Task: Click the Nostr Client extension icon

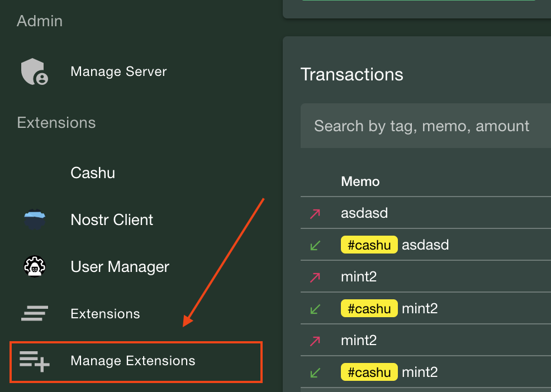Action: click(x=34, y=220)
